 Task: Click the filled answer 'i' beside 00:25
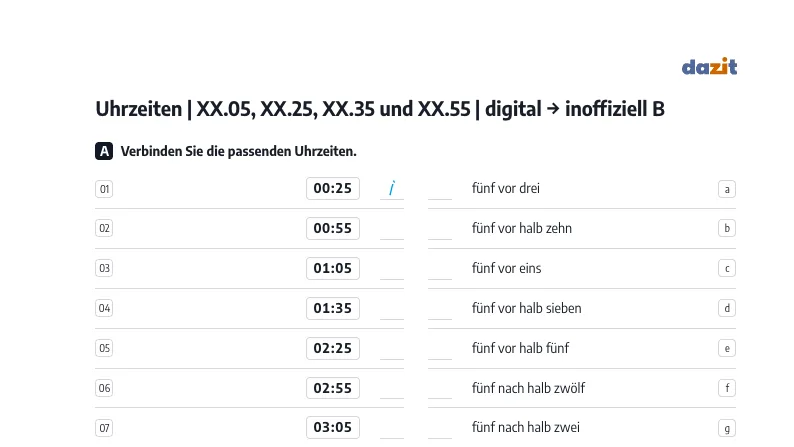[391, 188]
